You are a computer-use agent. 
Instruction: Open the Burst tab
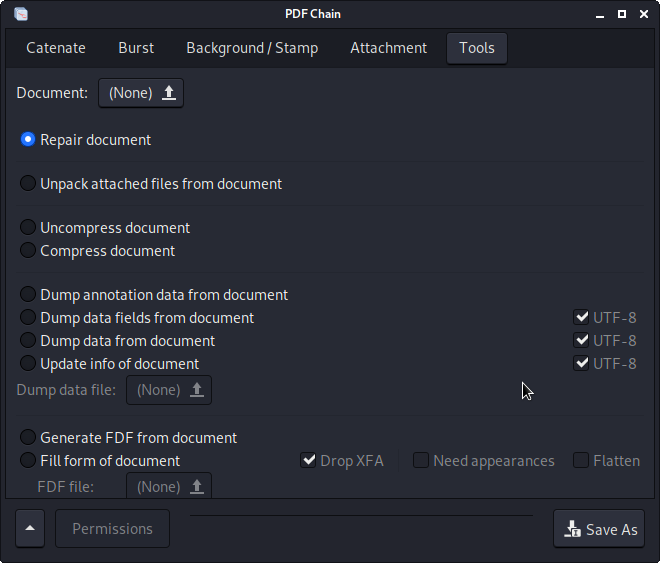(x=136, y=48)
